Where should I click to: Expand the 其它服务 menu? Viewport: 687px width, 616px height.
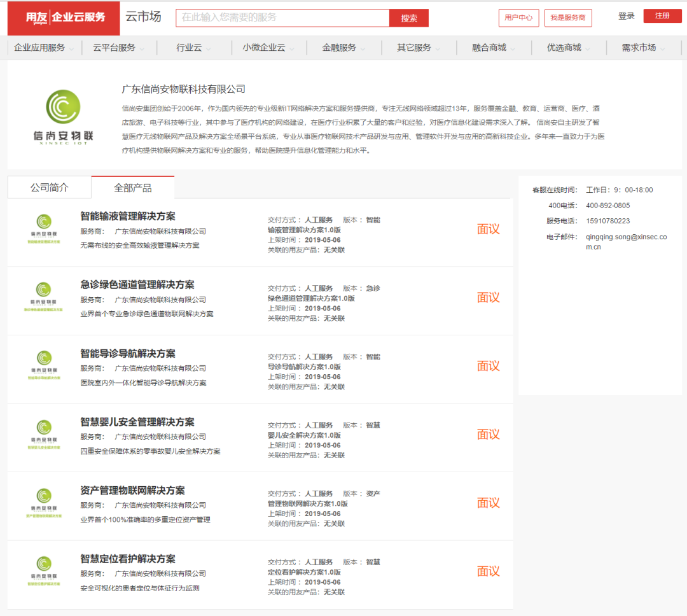(x=419, y=48)
